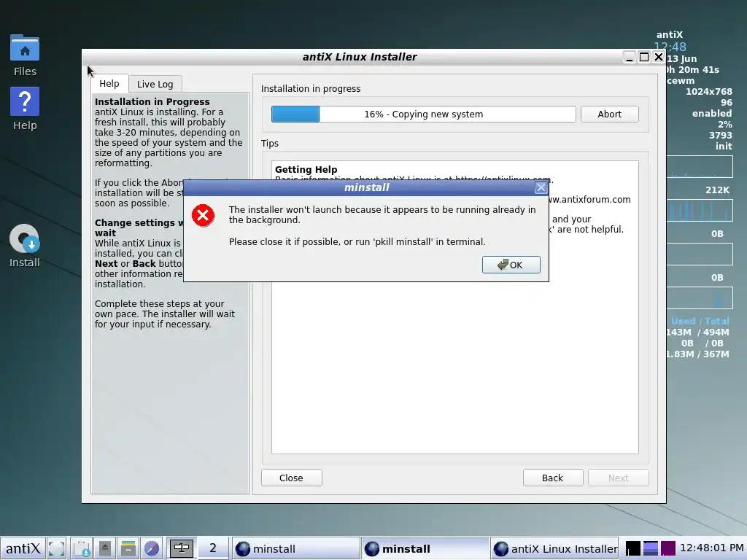Launch the web browser taskbar icon
The width and height of the screenshot is (747, 560).
pyautogui.click(x=152, y=548)
